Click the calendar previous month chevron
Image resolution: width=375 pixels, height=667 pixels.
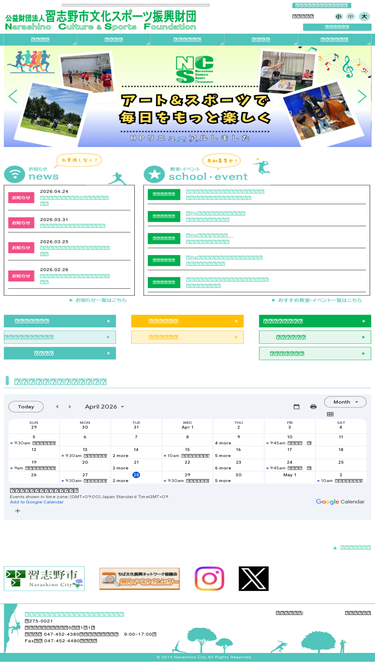tap(57, 407)
